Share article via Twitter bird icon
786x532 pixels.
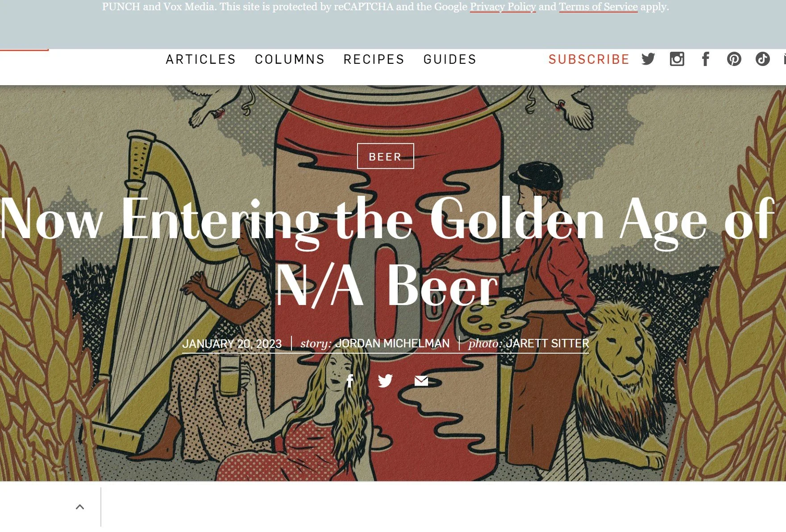click(x=385, y=380)
